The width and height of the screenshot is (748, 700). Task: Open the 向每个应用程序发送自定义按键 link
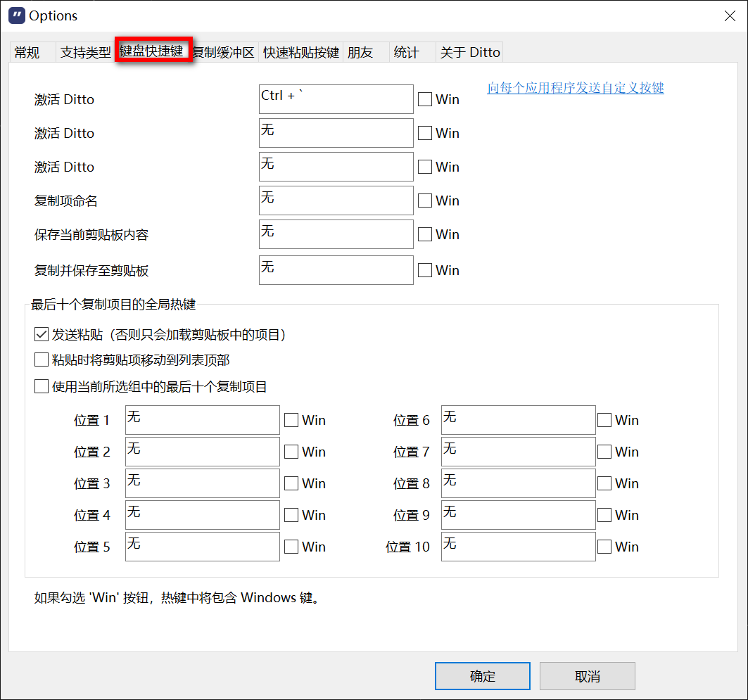point(576,88)
